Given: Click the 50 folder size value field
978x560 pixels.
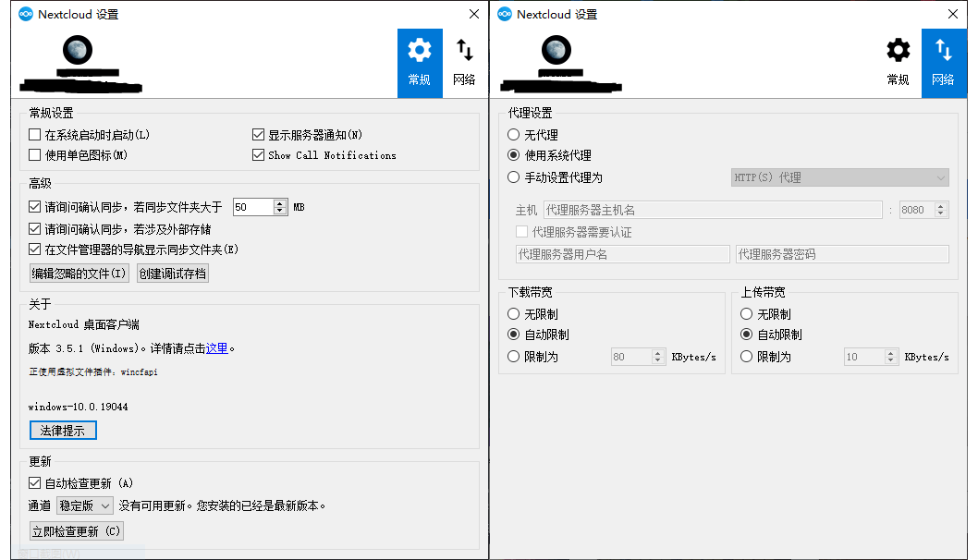Looking at the screenshot, I should tap(253, 207).
